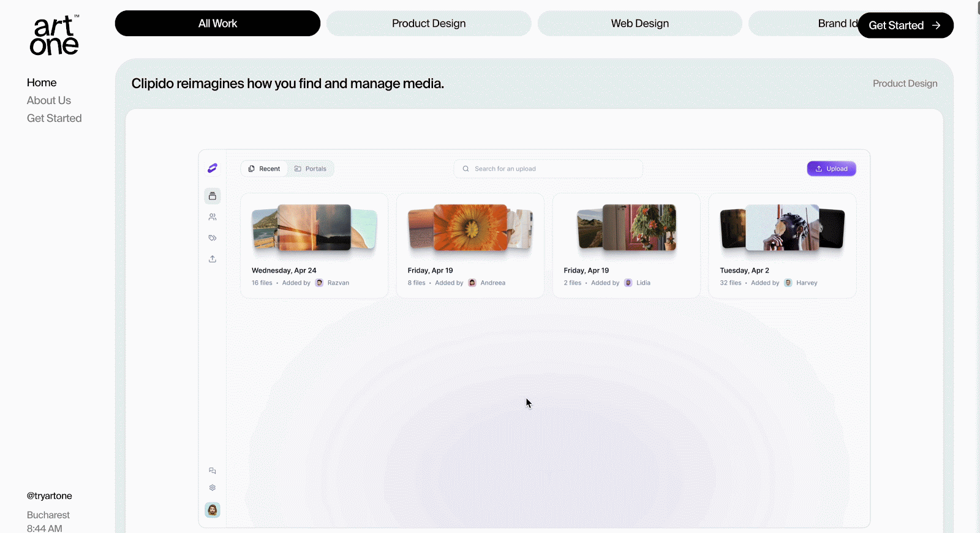Click the '2 files' label

tap(573, 283)
